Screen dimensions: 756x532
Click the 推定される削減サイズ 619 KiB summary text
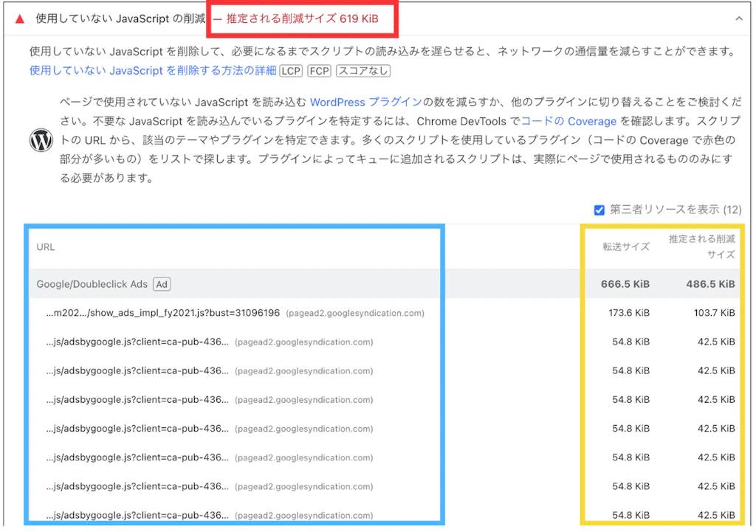tap(302, 18)
